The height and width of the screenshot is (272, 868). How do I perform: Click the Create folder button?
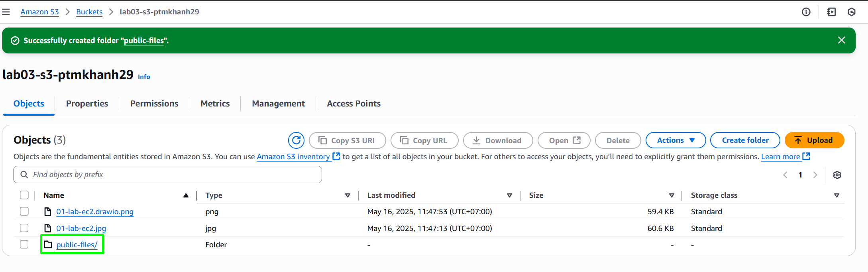tap(745, 140)
